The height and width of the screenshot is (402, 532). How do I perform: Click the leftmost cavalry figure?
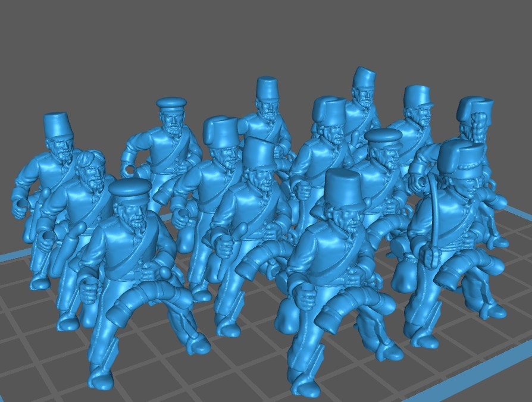57,172
